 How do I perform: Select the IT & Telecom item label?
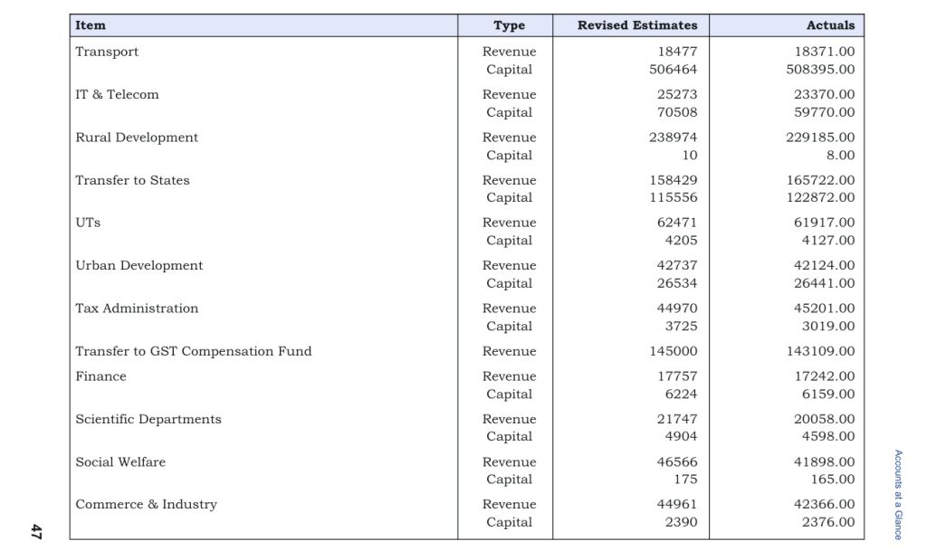117,94
